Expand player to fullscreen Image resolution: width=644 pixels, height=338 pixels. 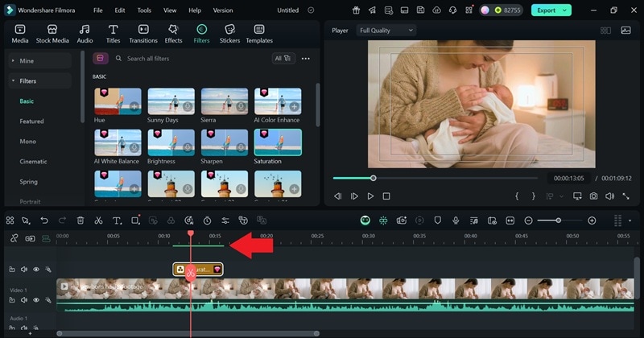coord(626,196)
